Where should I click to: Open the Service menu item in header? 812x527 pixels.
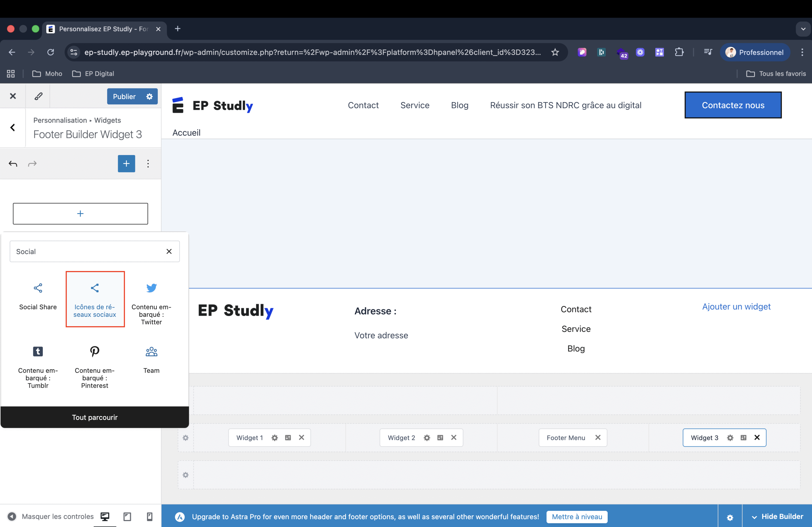[415, 105]
